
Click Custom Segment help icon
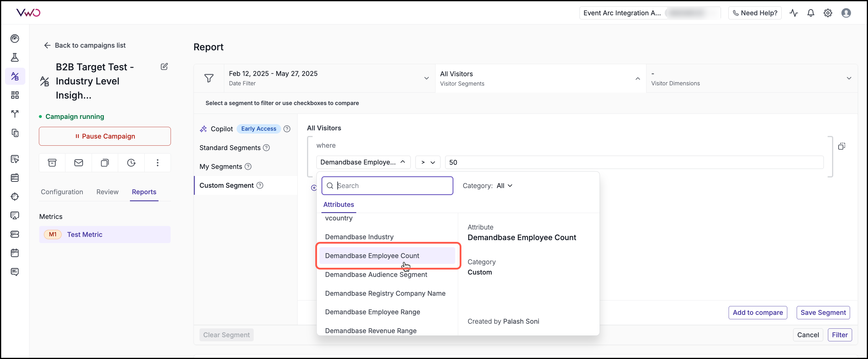260,185
